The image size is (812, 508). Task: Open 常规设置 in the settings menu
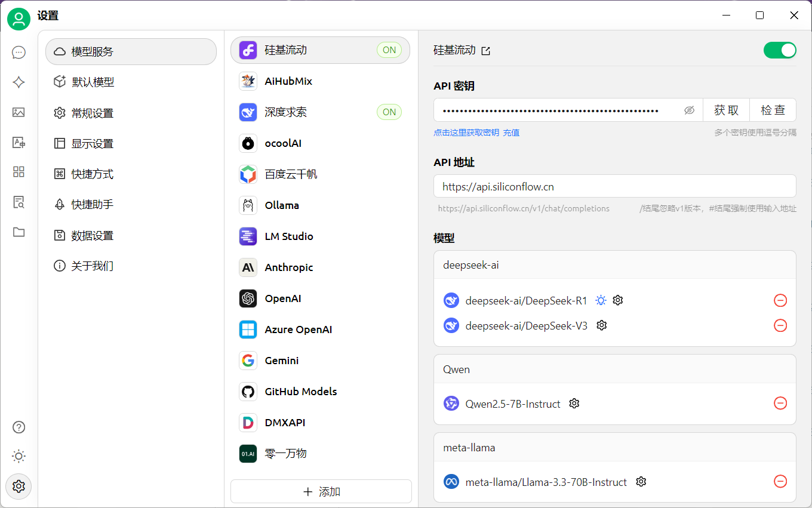pos(131,113)
